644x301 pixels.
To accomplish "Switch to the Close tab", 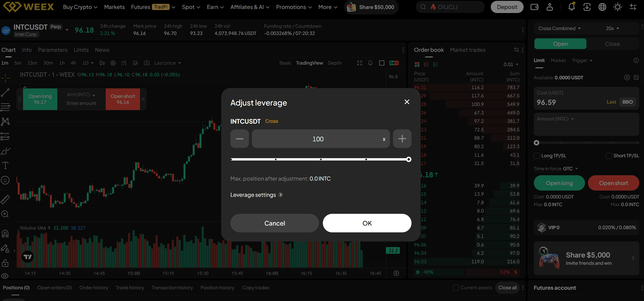I will point(612,44).
